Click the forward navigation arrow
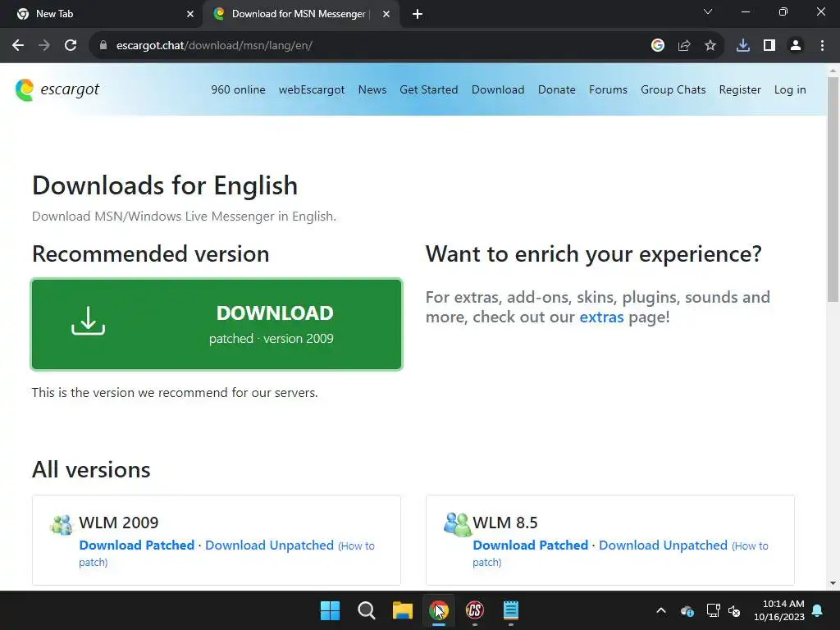The image size is (840, 630). (x=44, y=46)
